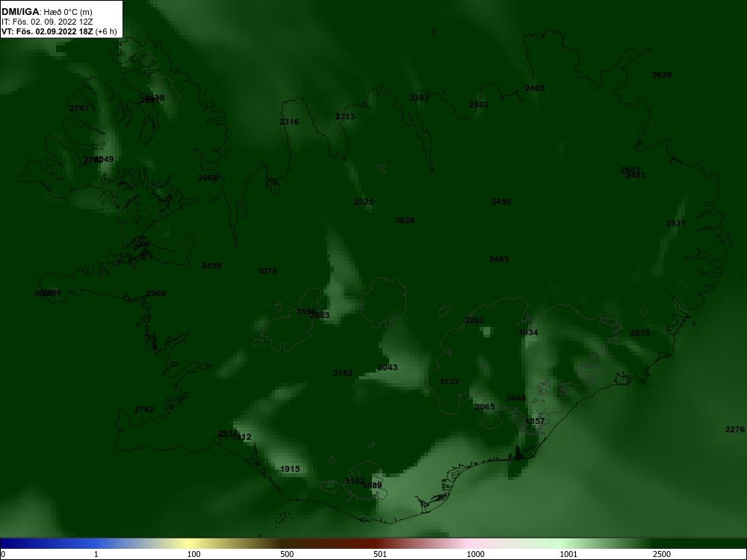This screenshot has height=560, width=747.
Task: Click the 3028 height value
Action: 405,220
